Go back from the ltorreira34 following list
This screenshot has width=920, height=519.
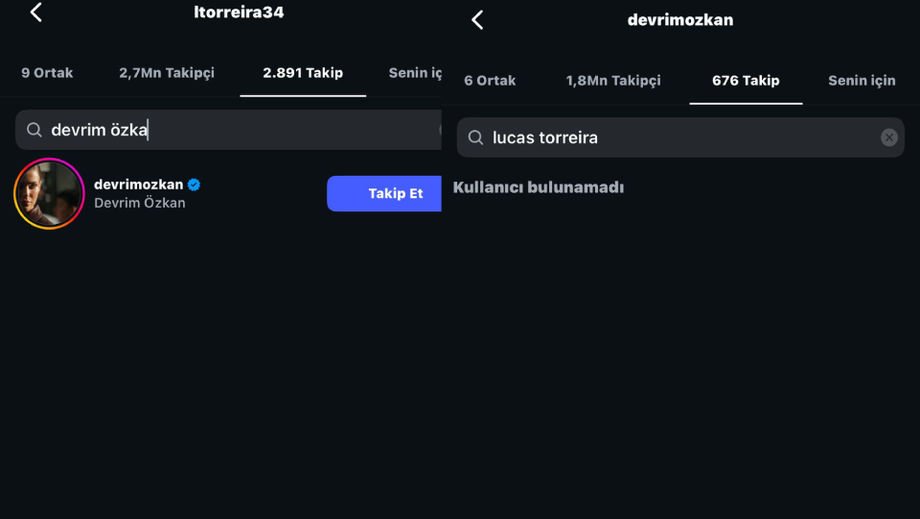coord(36,13)
